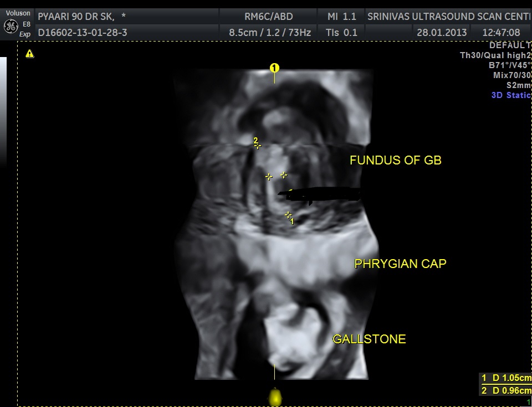
Task: Select the 2 D 0.96cm measurement result
Action: pos(506,390)
